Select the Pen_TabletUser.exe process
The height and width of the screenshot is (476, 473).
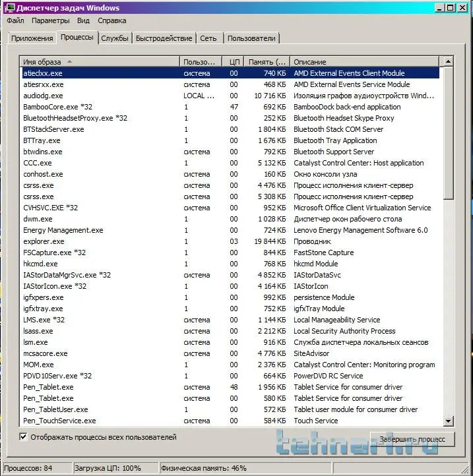click(x=231, y=410)
